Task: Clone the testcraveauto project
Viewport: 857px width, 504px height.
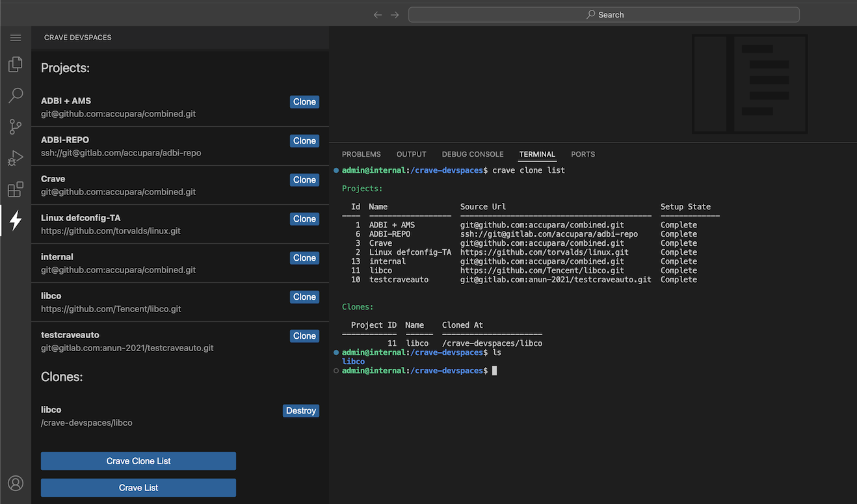Action: click(304, 336)
